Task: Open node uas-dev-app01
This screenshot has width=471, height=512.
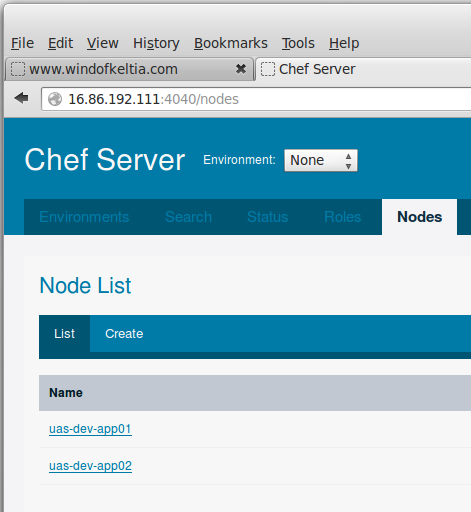Action: coord(90,429)
